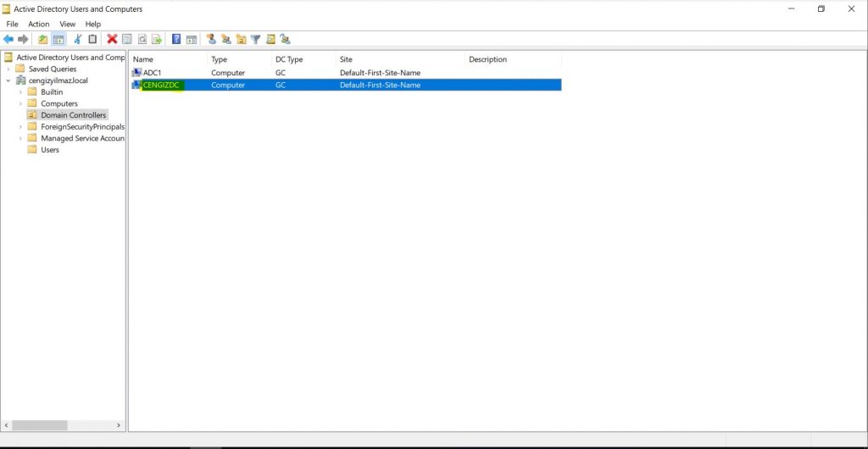Click the ADC1 computer icon

[136, 73]
